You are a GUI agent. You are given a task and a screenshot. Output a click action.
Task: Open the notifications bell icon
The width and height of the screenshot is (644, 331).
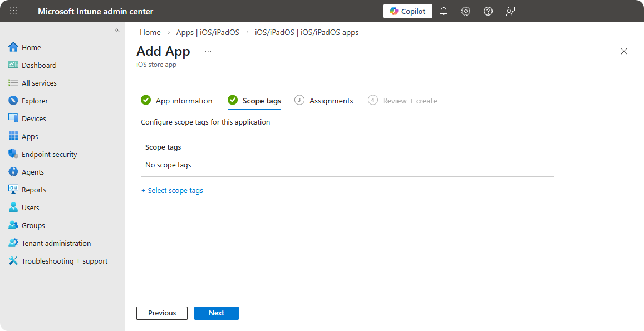[x=444, y=11]
